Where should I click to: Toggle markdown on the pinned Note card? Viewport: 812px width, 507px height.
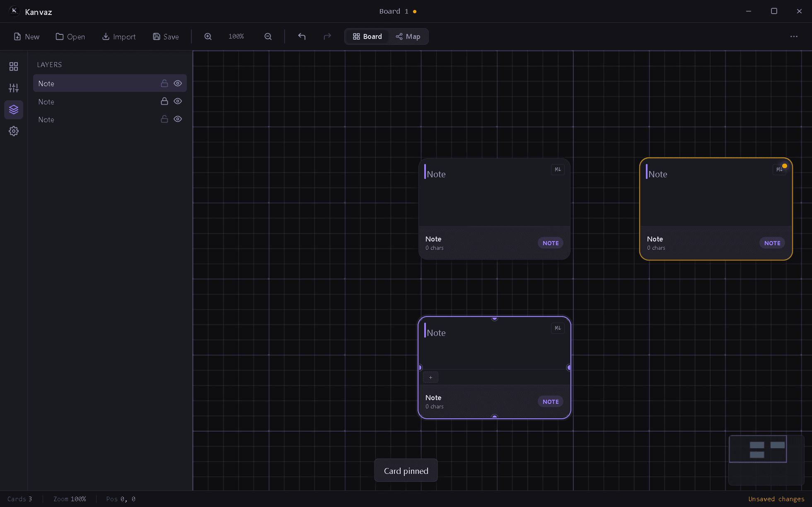point(779,169)
